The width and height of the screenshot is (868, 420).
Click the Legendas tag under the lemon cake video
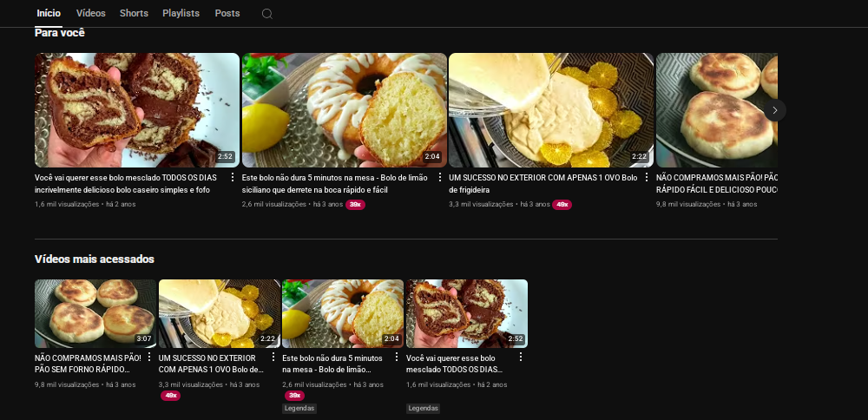[x=299, y=409]
